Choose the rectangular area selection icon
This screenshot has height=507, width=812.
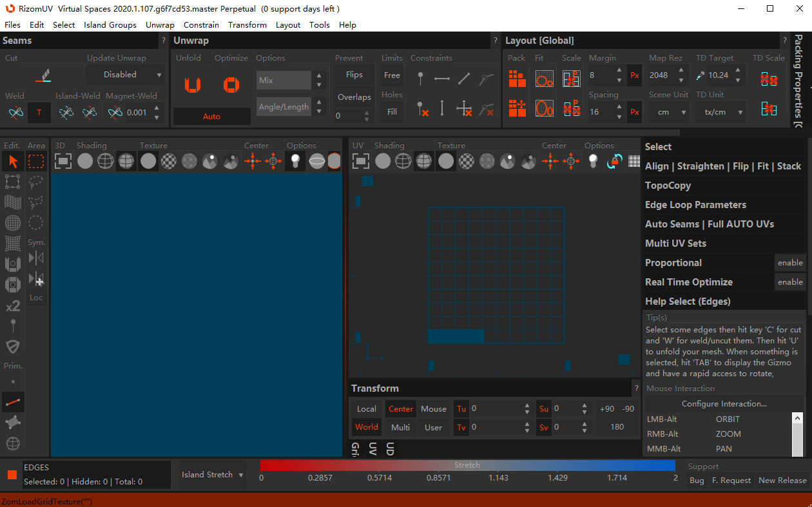tap(36, 161)
